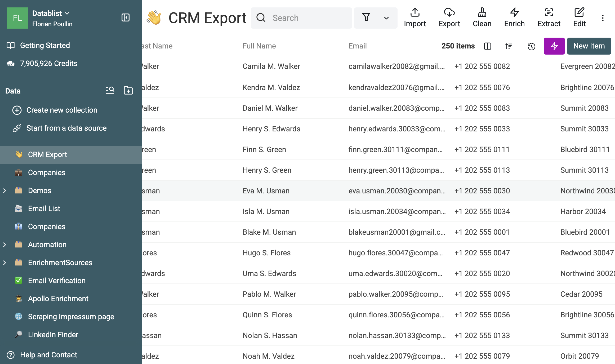The width and height of the screenshot is (615, 364).
Task: Click the Email column header
Action: point(358,46)
